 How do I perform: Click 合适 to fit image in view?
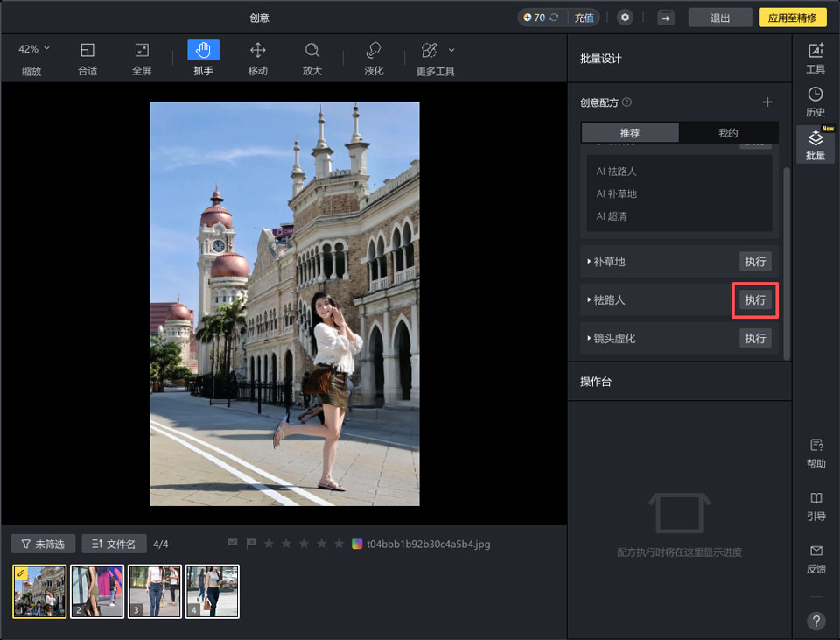point(87,55)
